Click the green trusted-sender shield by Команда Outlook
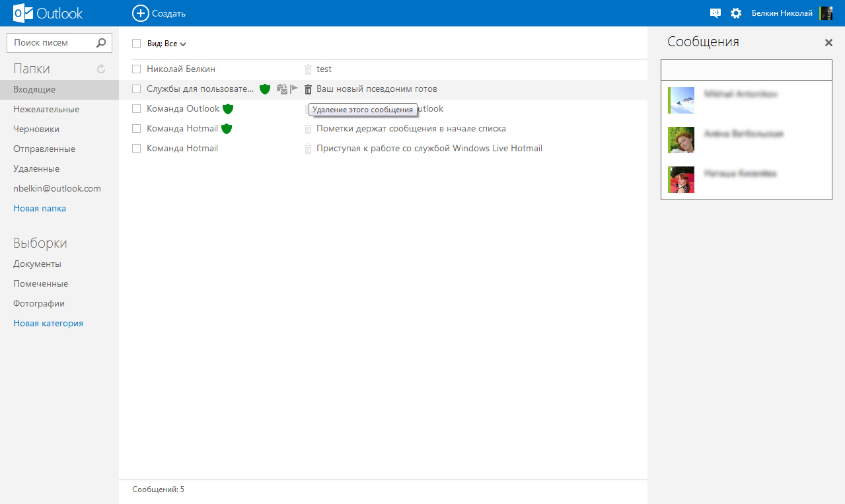 [228, 109]
